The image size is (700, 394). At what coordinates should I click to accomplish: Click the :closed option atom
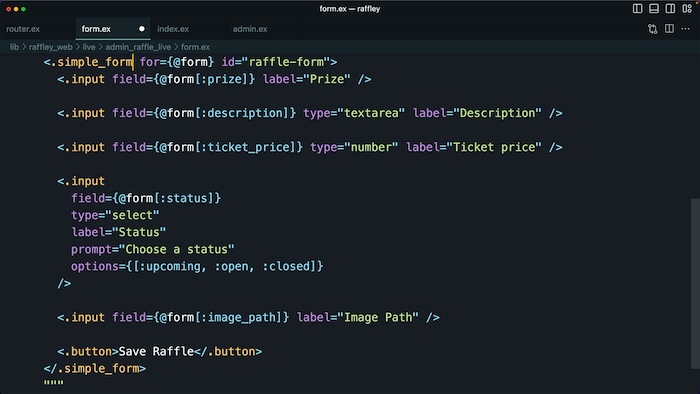(x=286, y=266)
